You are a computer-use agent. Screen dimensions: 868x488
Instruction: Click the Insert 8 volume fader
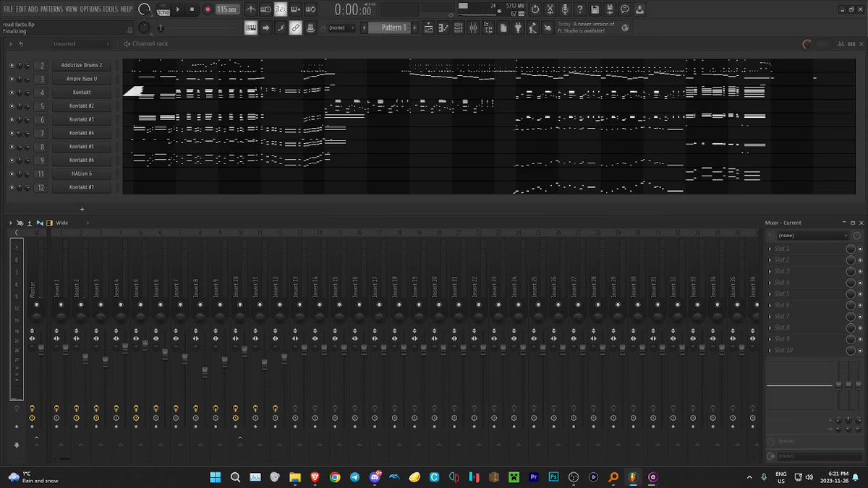pyautogui.click(x=205, y=372)
